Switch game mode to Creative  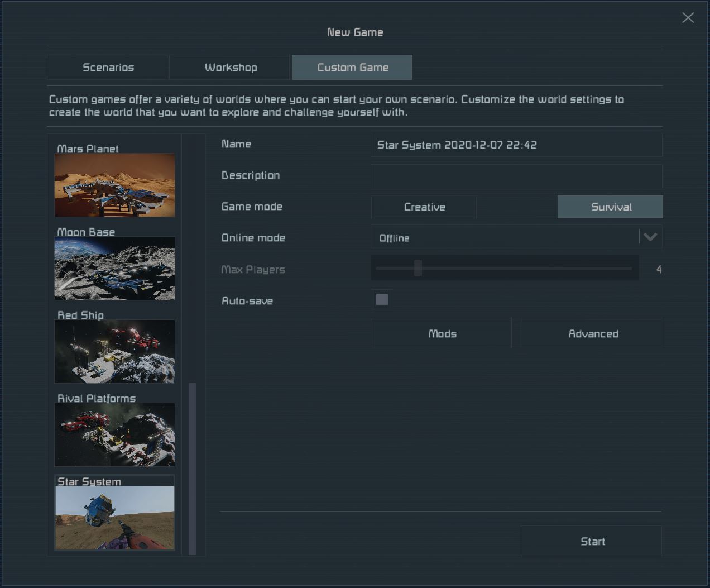click(x=424, y=207)
